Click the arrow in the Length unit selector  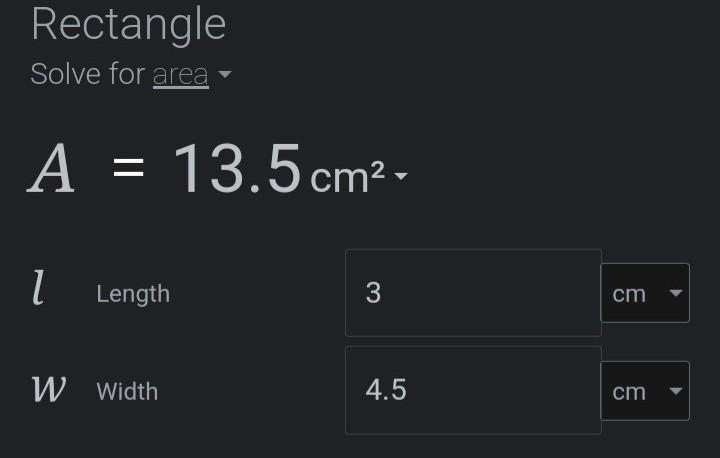675,293
